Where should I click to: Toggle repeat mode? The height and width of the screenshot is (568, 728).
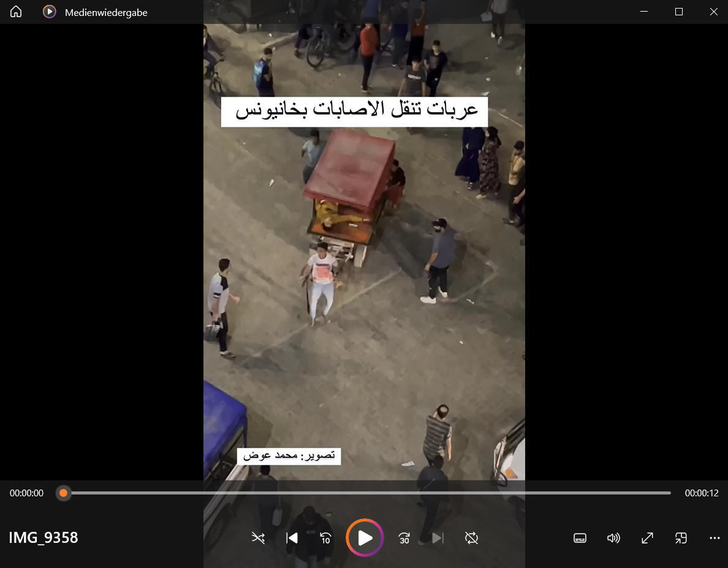click(x=471, y=538)
